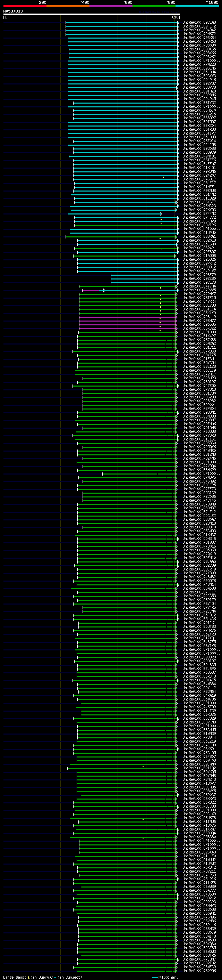
Task: Select the UniRef100_C4PLV7 label
Action: tap(199, 271)
